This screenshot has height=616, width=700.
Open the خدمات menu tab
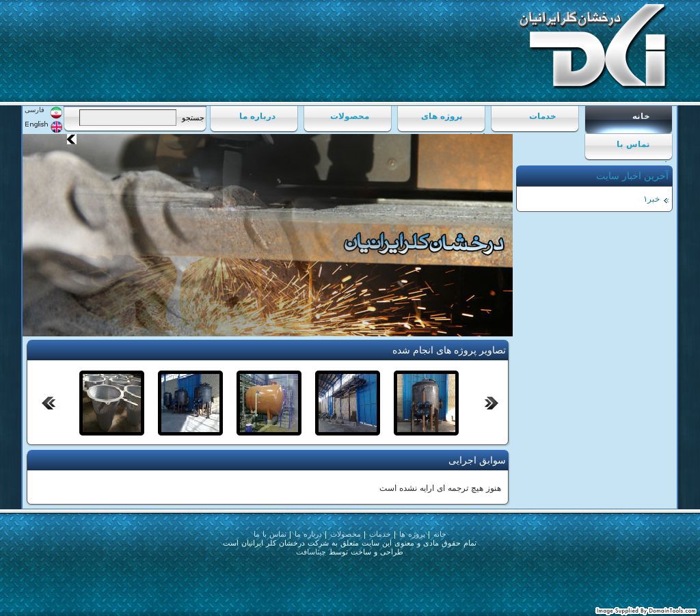(535, 118)
